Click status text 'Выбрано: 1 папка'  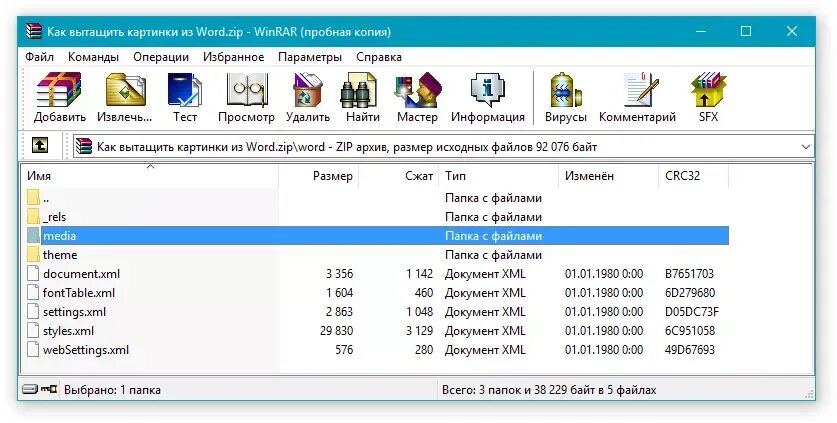(112, 390)
